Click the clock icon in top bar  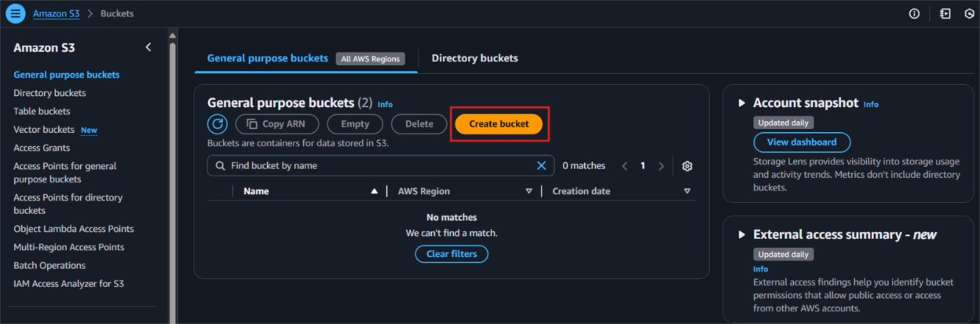(x=970, y=13)
